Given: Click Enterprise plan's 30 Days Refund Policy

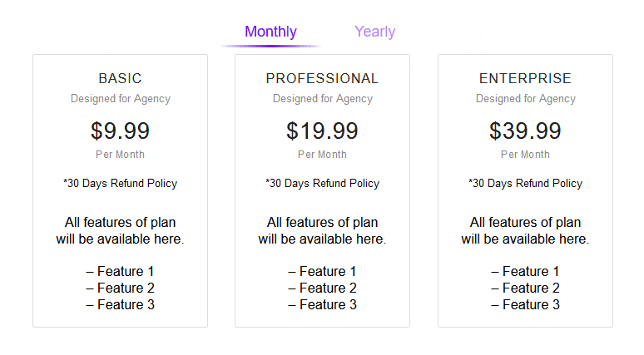Looking at the screenshot, I should click(x=525, y=183).
